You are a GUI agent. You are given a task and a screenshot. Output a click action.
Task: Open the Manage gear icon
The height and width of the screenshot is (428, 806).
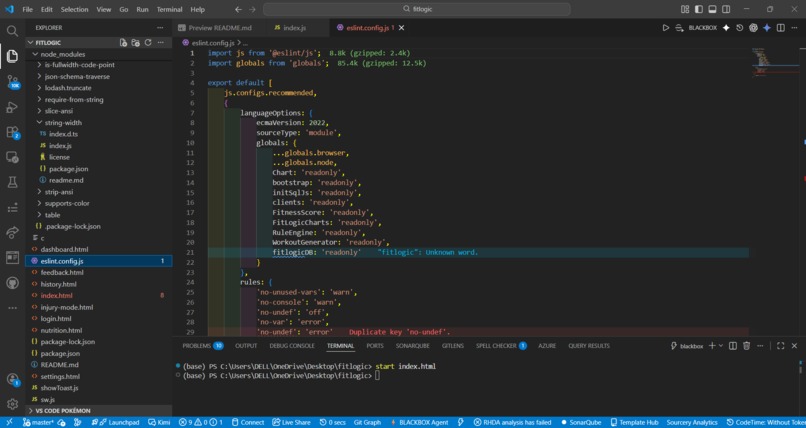(12, 404)
